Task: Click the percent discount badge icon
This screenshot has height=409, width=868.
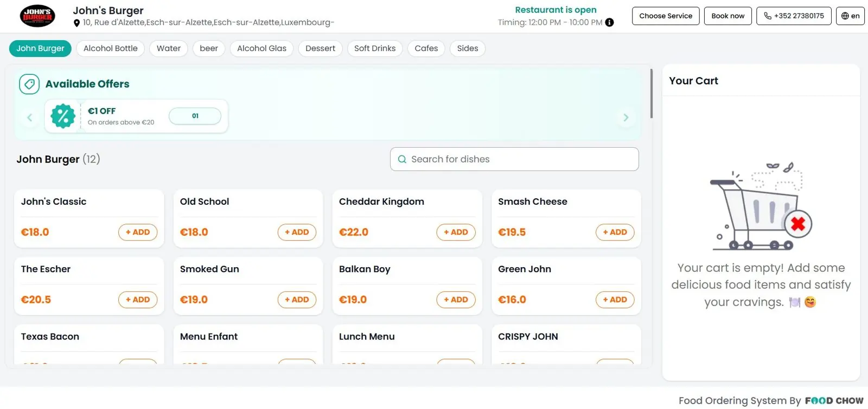Action: click(x=63, y=116)
